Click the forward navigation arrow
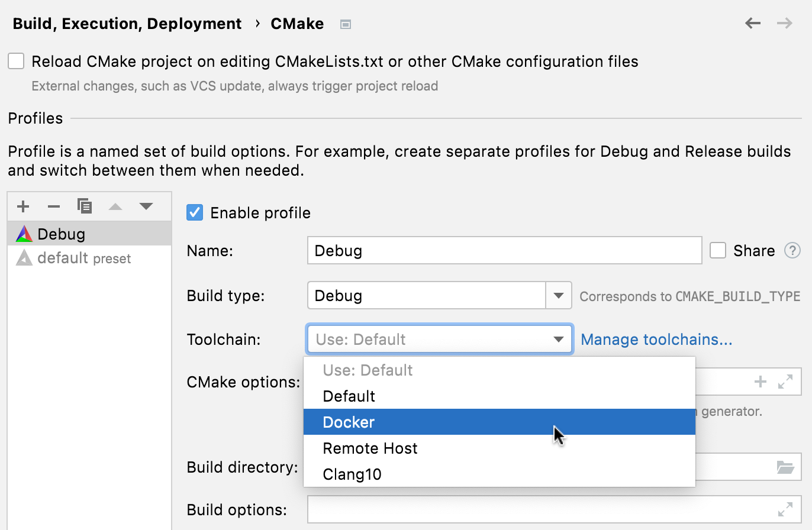The height and width of the screenshot is (530, 812). tap(784, 23)
